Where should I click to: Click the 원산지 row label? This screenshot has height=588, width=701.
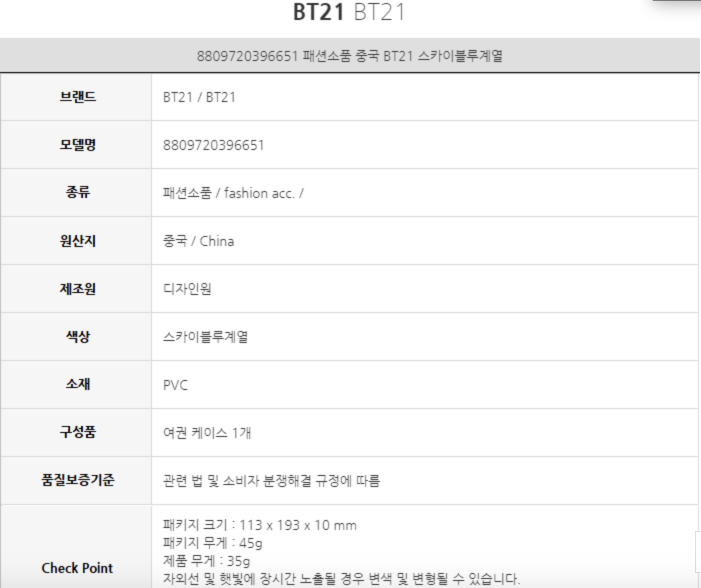click(x=77, y=240)
